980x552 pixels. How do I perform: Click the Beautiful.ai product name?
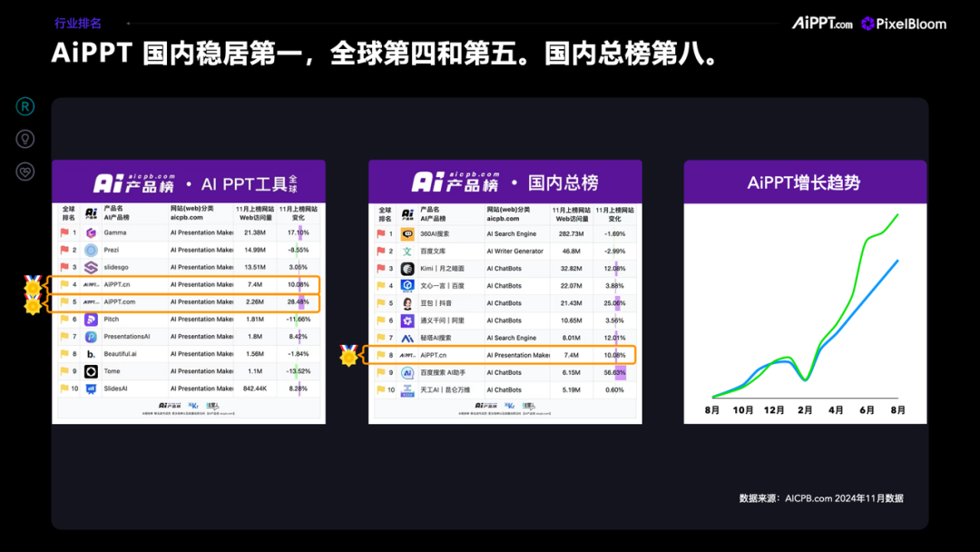click(120, 354)
